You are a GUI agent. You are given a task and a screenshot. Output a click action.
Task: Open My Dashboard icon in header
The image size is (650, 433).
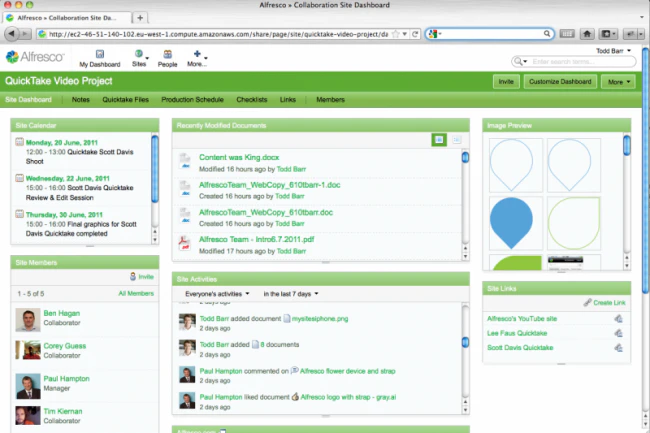click(99, 54)
